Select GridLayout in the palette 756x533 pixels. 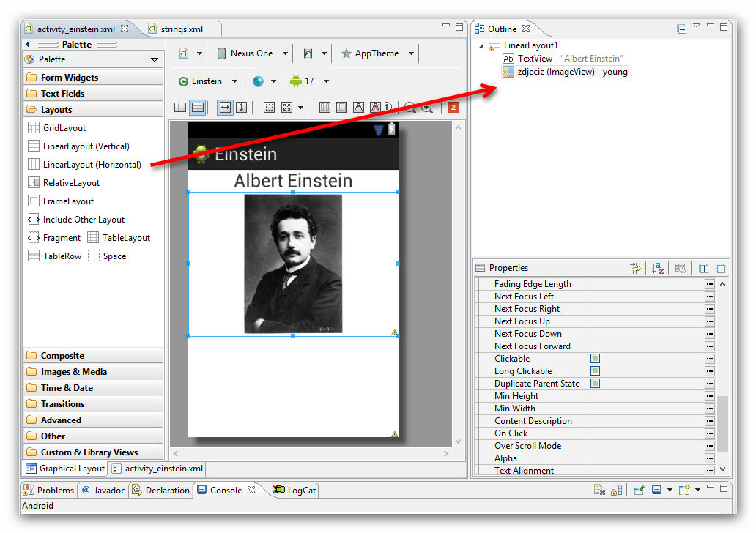[57, 127]
